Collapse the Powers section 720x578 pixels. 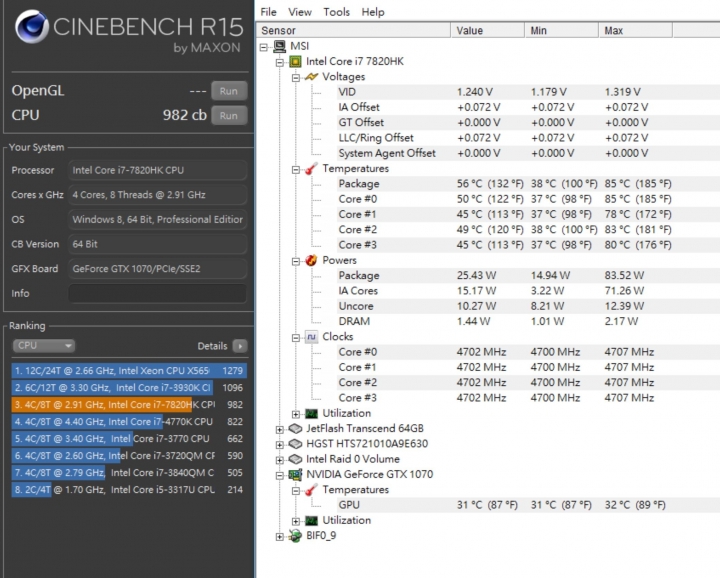pos(296,262)
